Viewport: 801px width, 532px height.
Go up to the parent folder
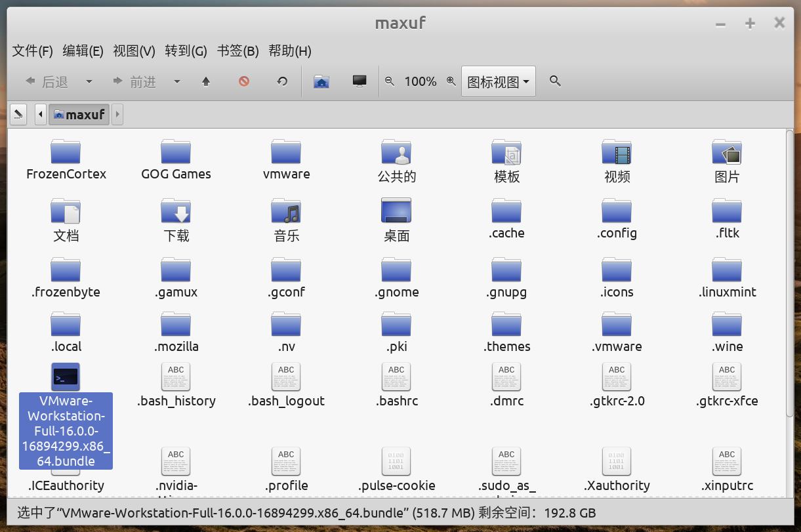tap(206, 81)
